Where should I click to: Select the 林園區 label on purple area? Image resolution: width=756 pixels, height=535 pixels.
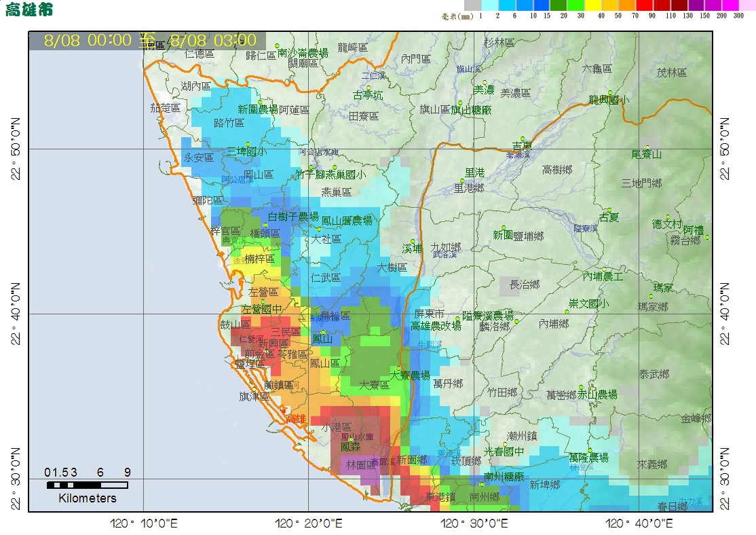click(360, 465)
